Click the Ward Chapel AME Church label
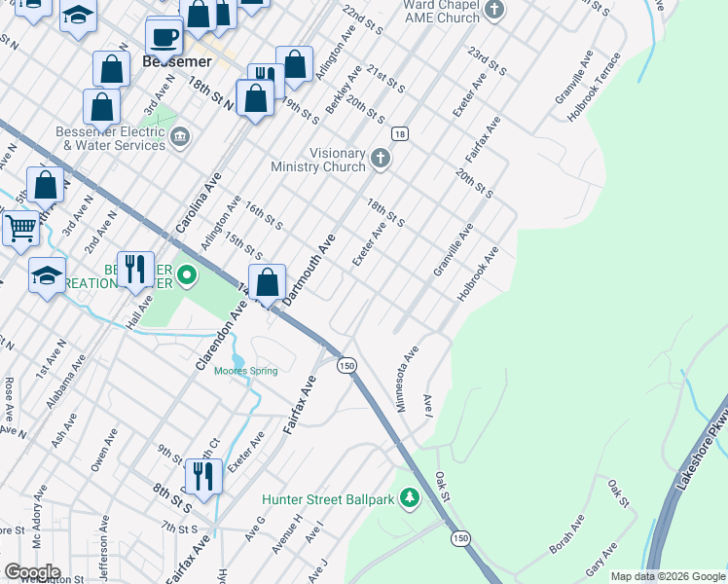Viewport: 728px width, 584px height. 442,12
